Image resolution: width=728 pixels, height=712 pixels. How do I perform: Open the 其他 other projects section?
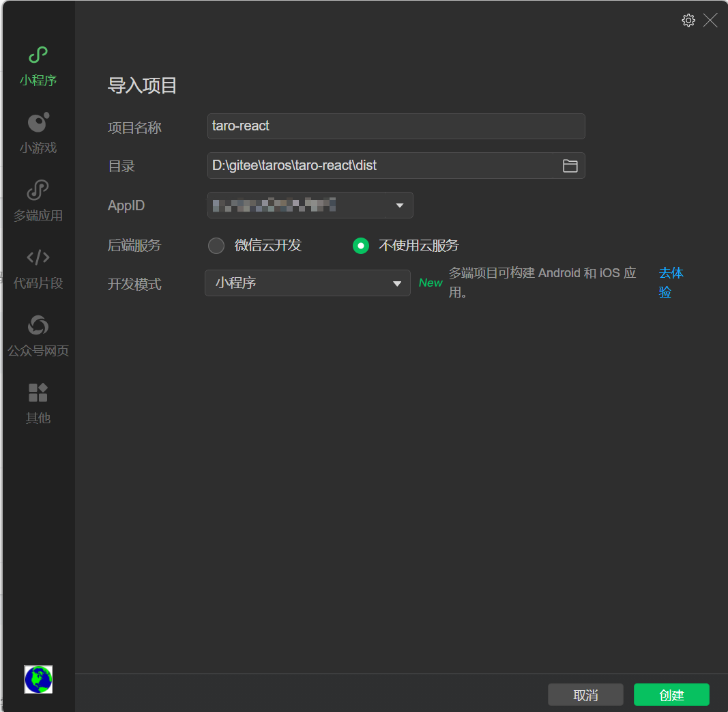click(x=38, y=403)
